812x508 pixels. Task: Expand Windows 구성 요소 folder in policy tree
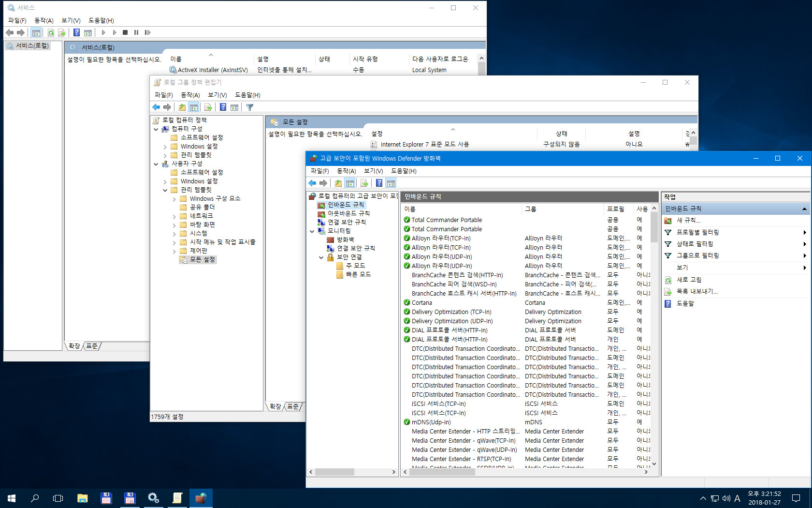click(x=174, y=199)
